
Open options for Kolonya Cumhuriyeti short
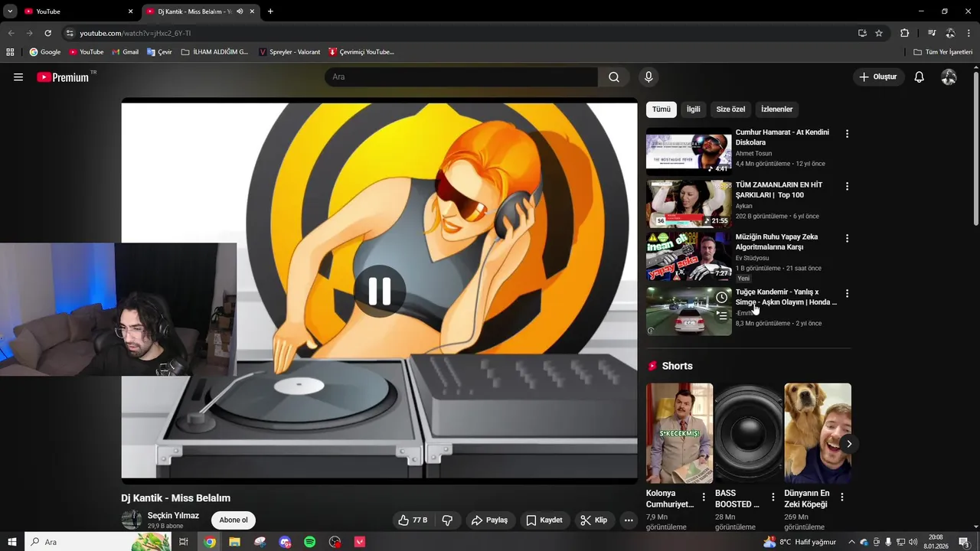coord(704,497)
